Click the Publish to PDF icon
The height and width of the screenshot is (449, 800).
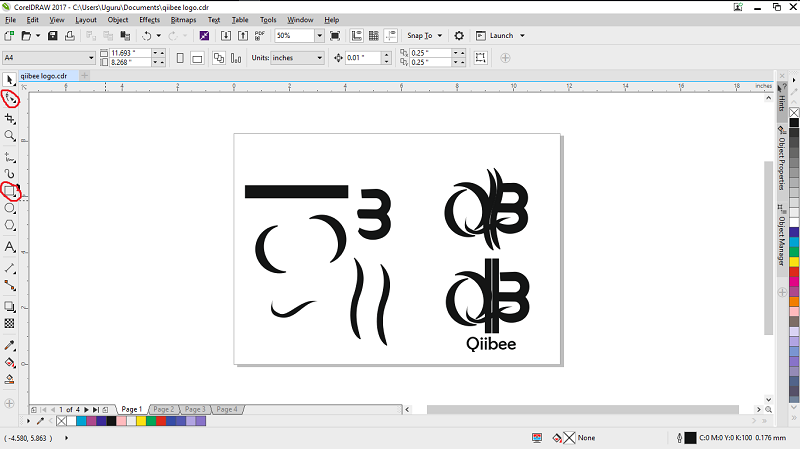point(260,36)
